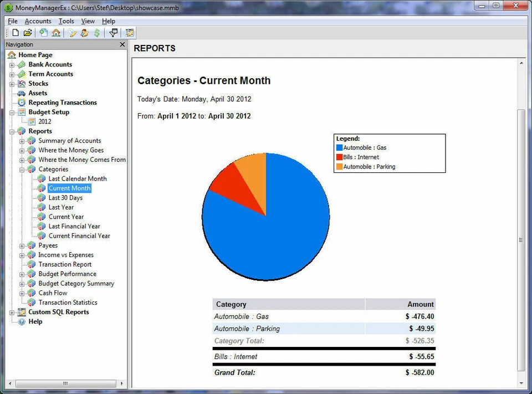This screenshot has width=532, height=394.
Task: Open the Currency dialog via dollar icon
Action: point(96,33)
